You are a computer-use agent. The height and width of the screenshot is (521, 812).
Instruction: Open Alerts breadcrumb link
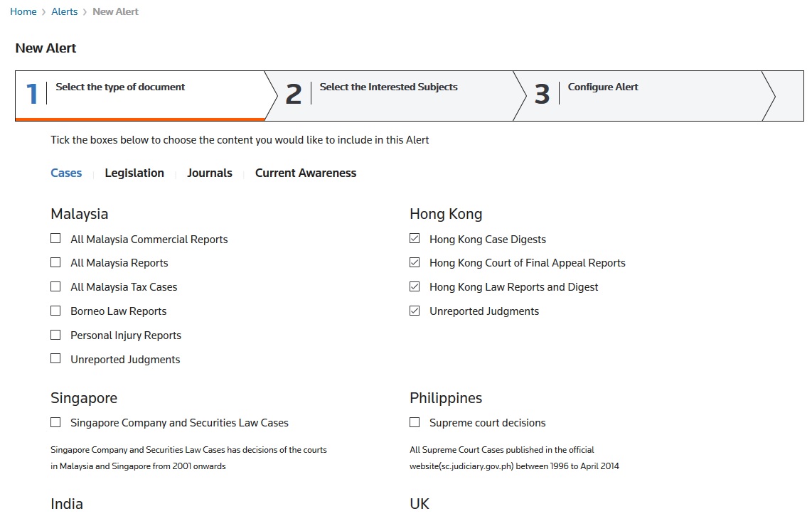click(64, 11)
